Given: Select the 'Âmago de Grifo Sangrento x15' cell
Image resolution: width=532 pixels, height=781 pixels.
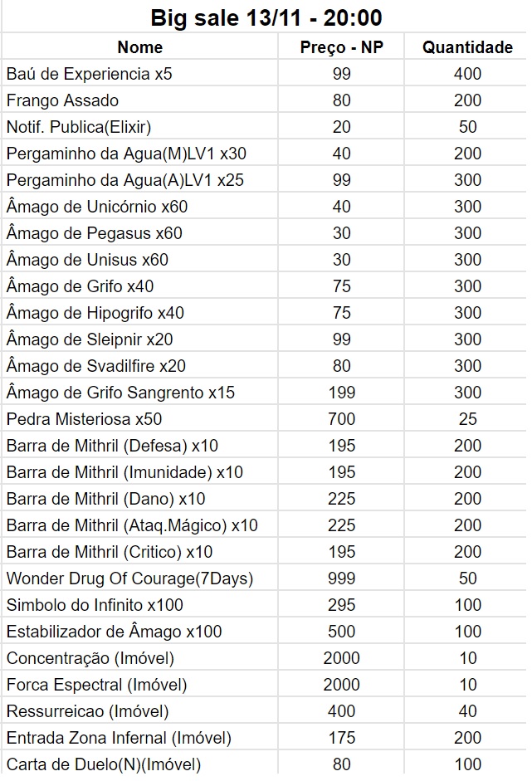Looking at the screenshot, I should (120, 393).
